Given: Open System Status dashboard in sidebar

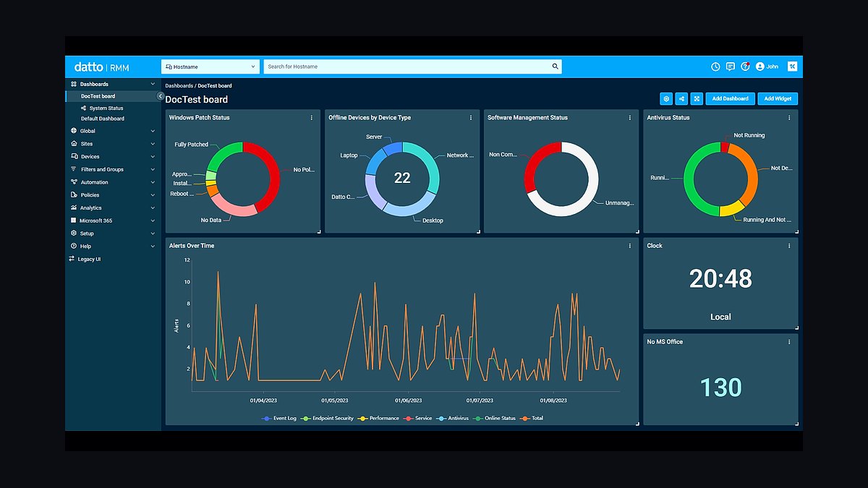Looking at the screenshot, I should (106, 108).
